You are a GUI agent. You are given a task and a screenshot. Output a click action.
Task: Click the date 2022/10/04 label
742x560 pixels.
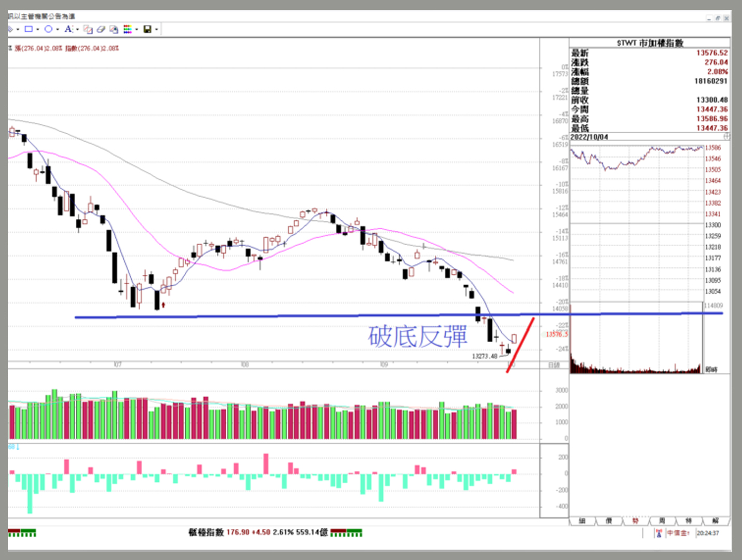(589, 137)
